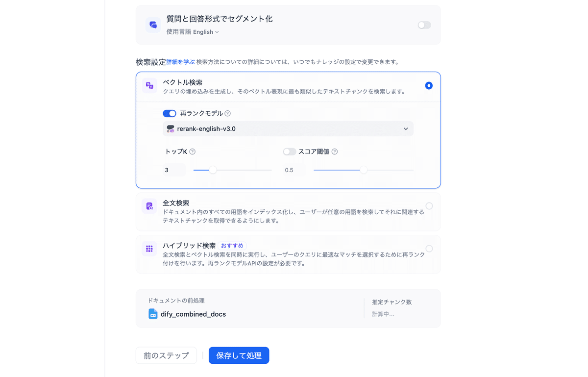Open the スコア閾値 help tooltip icon

point(334,151)
